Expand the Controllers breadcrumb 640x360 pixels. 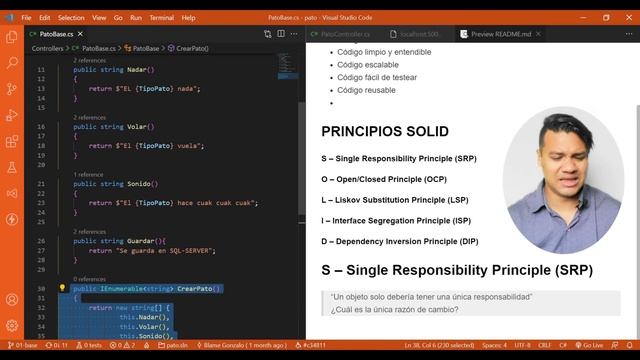(x=47, y=48)
